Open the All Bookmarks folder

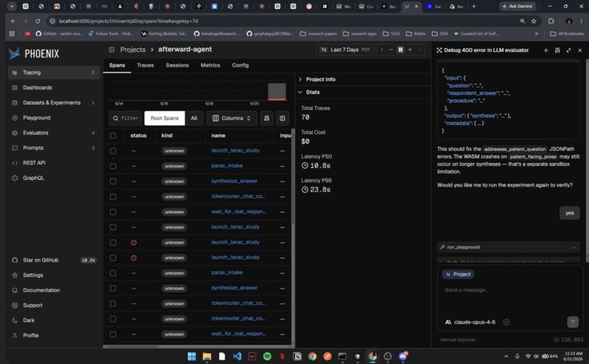tap(567, 34)
